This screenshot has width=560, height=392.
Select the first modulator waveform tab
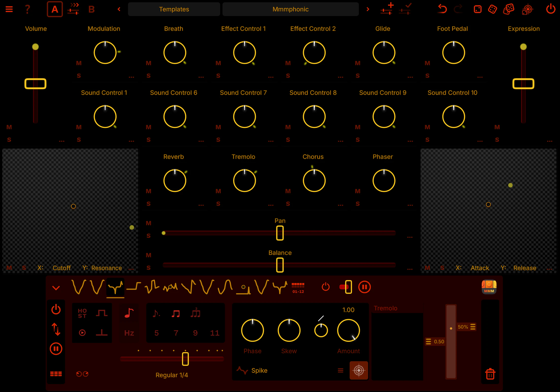tap(78, 287)
